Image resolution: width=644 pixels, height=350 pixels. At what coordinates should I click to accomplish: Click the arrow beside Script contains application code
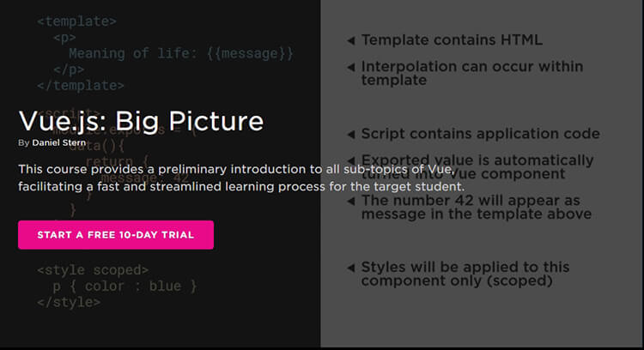(x=351, y=134)
